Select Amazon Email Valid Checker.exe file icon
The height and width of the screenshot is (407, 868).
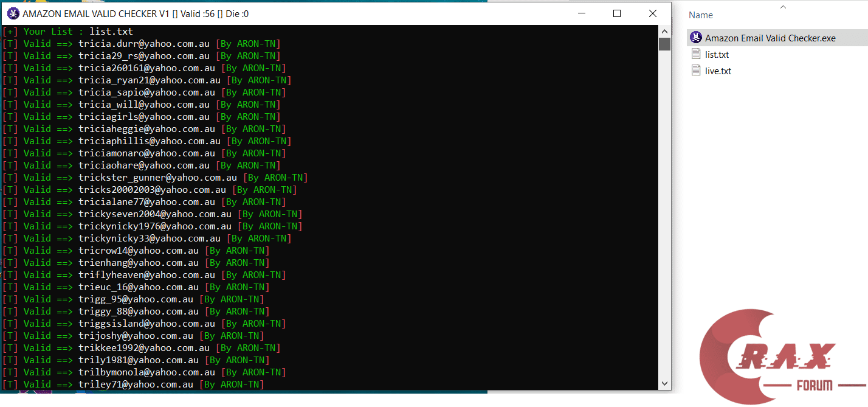click(x=696, y=38)
